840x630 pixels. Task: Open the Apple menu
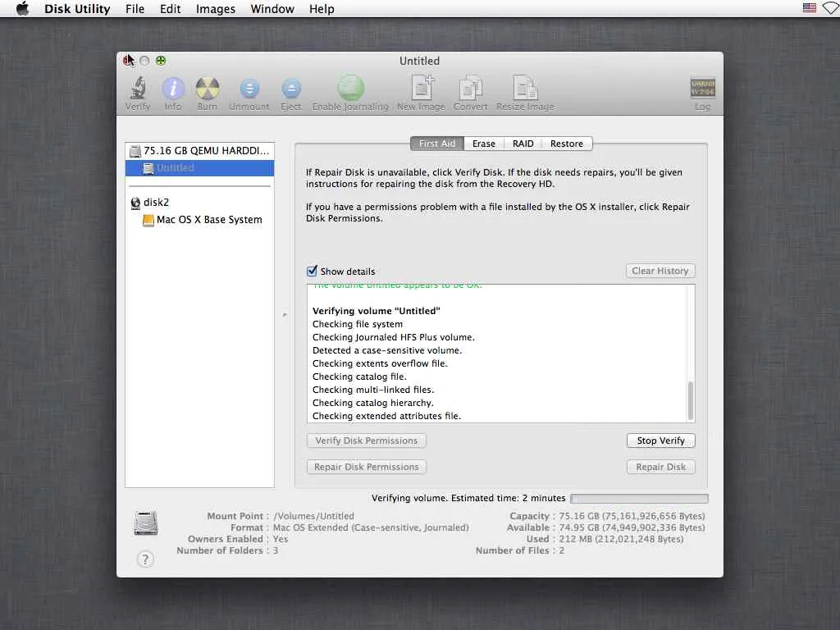point(22,8)
